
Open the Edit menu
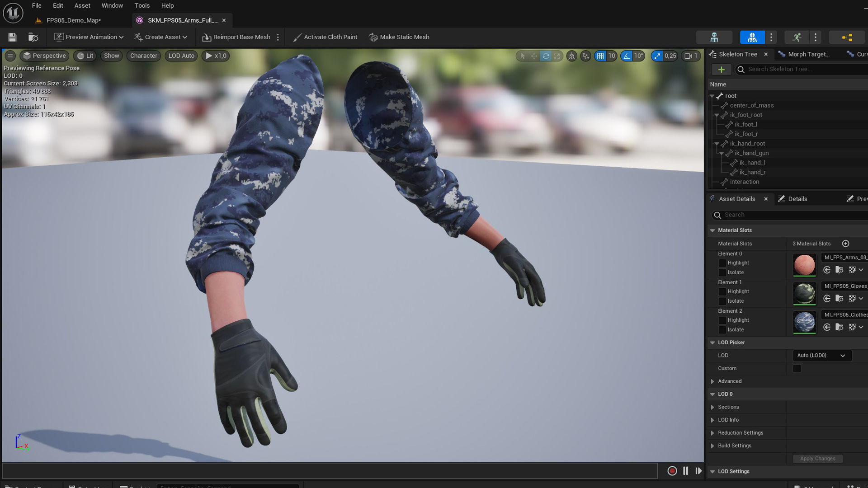click(x=58, y=5)
